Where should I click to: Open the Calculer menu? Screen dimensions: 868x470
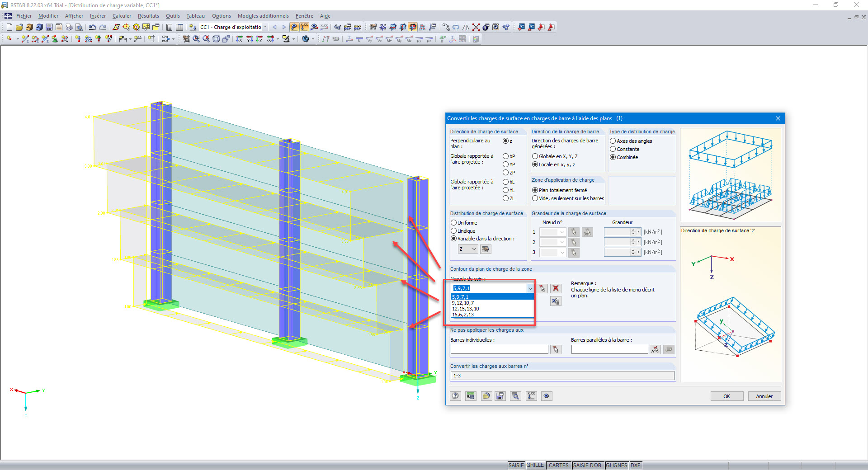[x=122, y=16]
